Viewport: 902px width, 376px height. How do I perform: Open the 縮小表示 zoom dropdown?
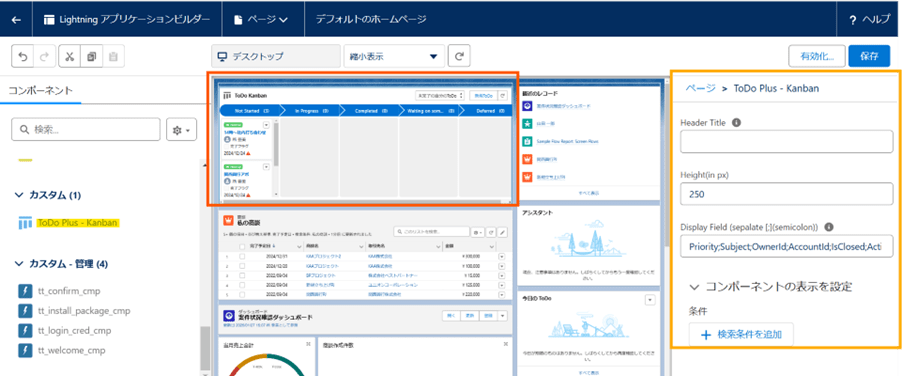(x=394, y=56)
